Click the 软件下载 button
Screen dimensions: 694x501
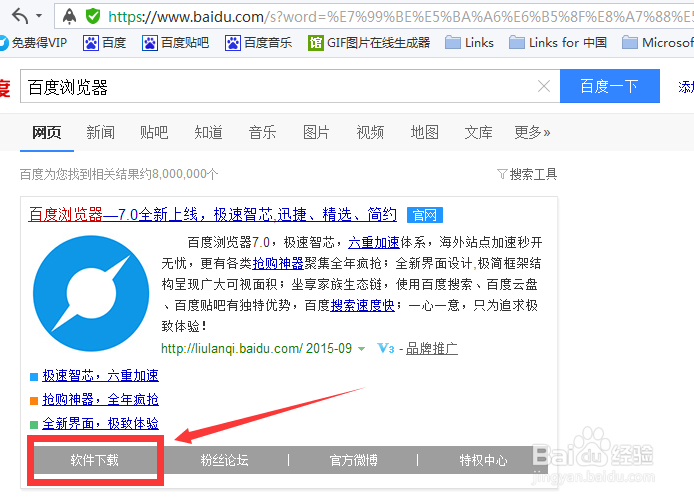(x=95, y=460)
